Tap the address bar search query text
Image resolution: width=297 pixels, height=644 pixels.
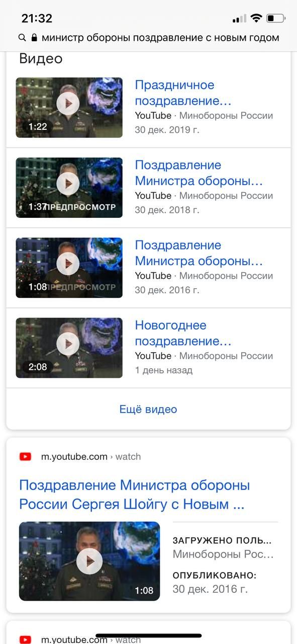point(160,38)
